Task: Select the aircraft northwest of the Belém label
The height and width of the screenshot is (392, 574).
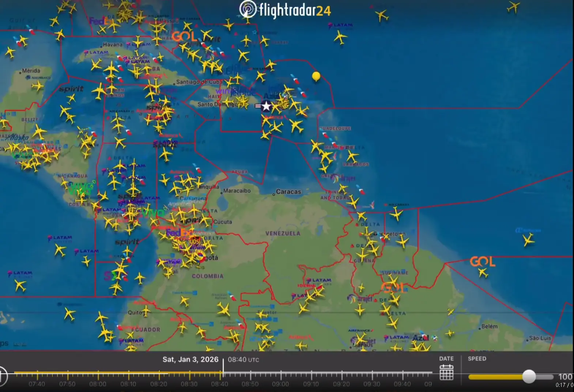Action: pyautogui.click(x=450, y=312)
